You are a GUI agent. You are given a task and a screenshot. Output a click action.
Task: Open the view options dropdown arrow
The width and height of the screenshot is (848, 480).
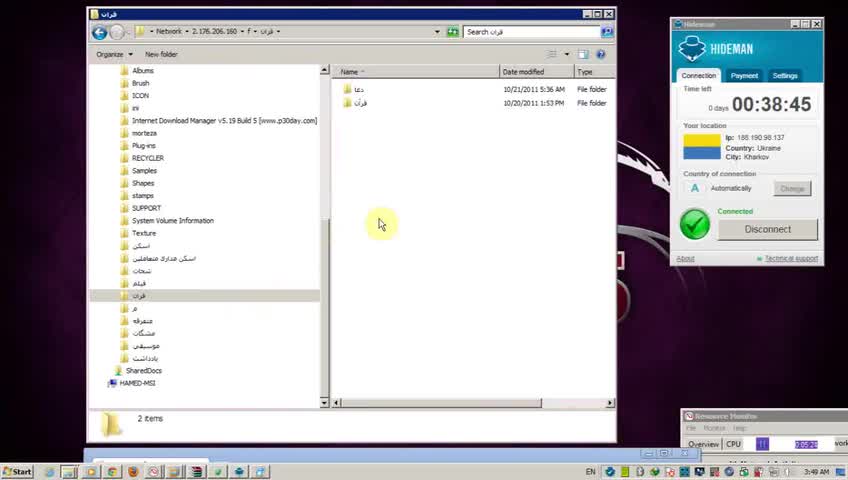tap(567, 54)
